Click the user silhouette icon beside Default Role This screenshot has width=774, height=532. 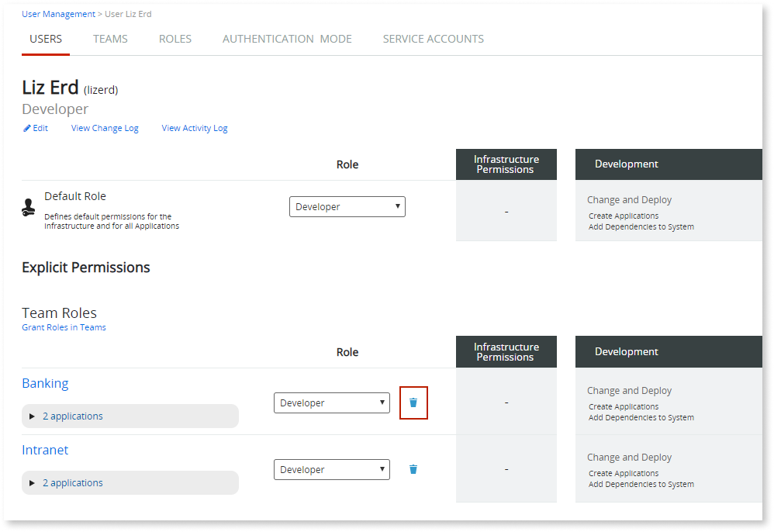(29, 206)
